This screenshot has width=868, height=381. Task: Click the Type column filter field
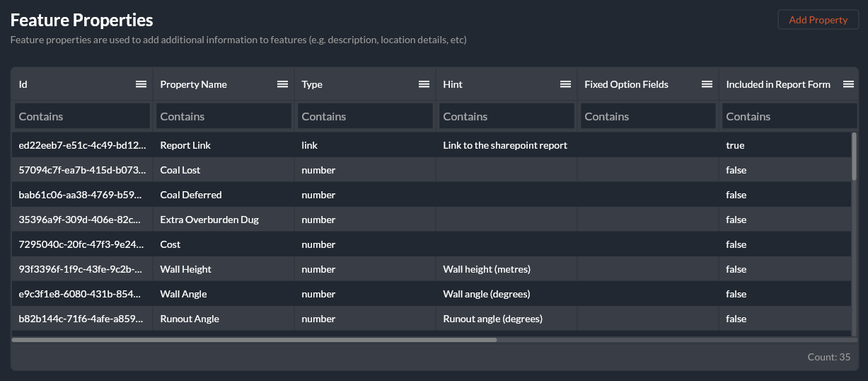tap(365, 116)
